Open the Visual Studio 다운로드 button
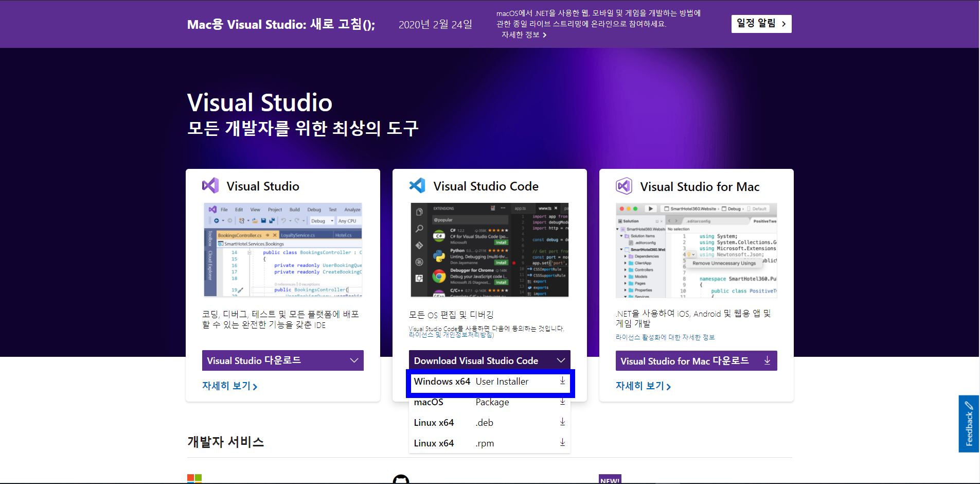 pyautogui.click(x=283, y=360)
